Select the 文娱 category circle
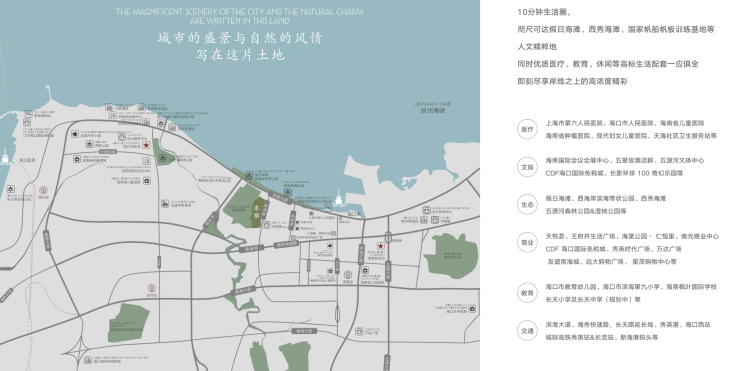The image size is (740, 371). (x=527, y=167)
